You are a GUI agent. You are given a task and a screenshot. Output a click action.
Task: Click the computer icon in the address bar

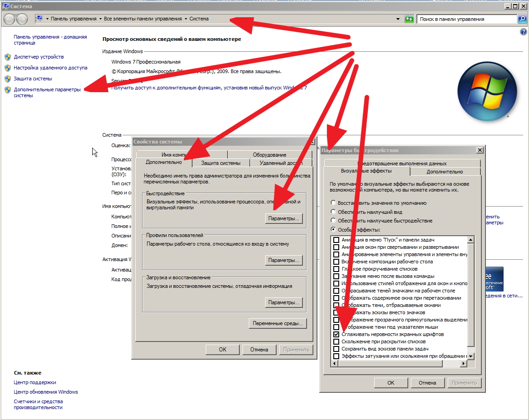tap(40, 19)
